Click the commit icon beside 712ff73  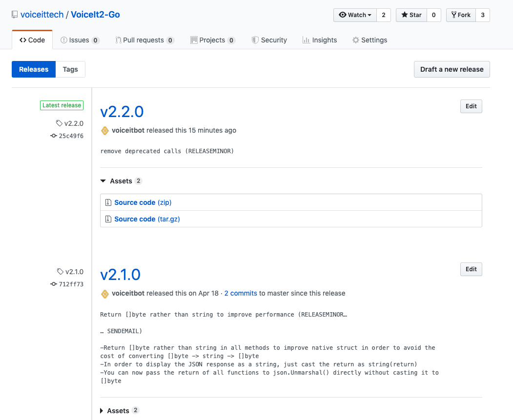tap(54, 284)
